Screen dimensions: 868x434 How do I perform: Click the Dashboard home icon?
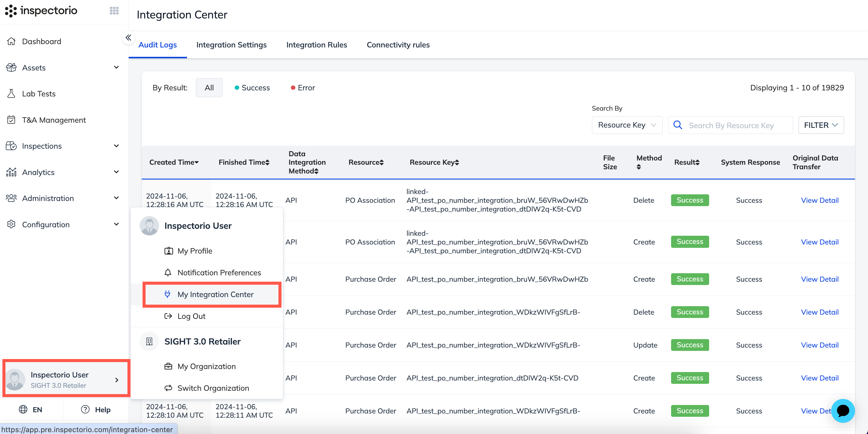11,41
